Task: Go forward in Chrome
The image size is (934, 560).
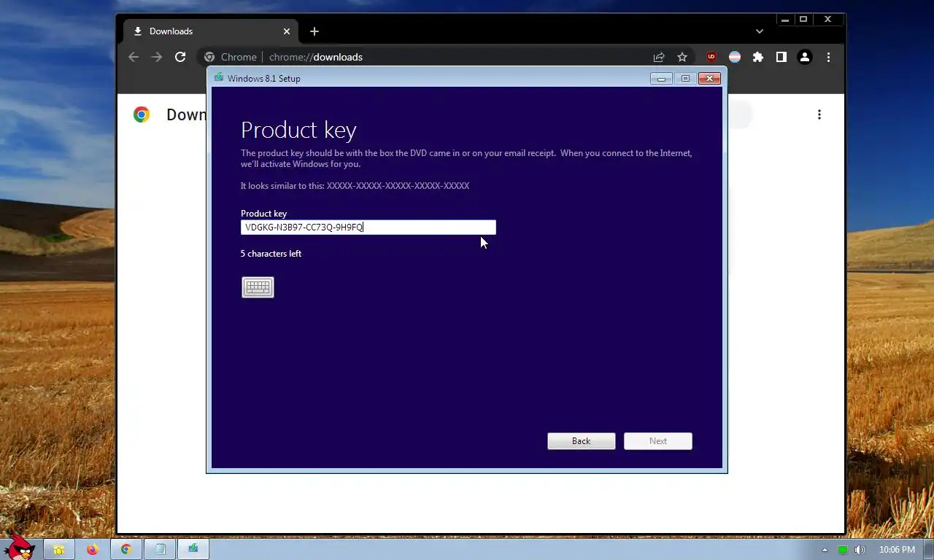Action: [x=157, y=57]
